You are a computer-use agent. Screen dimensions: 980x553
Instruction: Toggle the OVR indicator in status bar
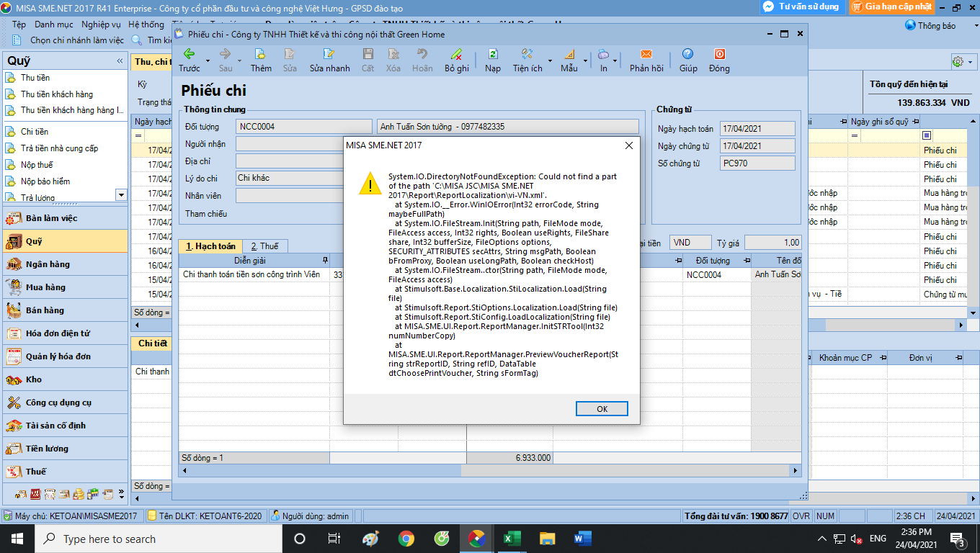[801, 516]
